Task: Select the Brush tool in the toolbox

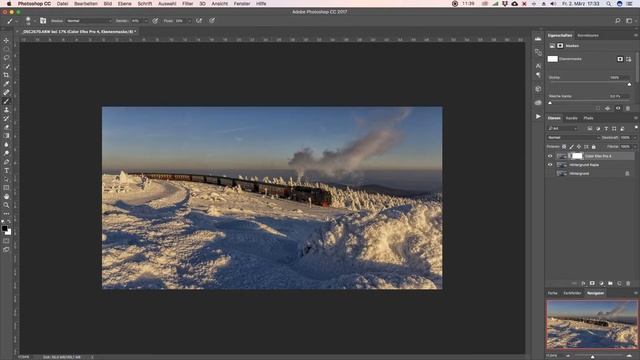Action: [6, 101]
